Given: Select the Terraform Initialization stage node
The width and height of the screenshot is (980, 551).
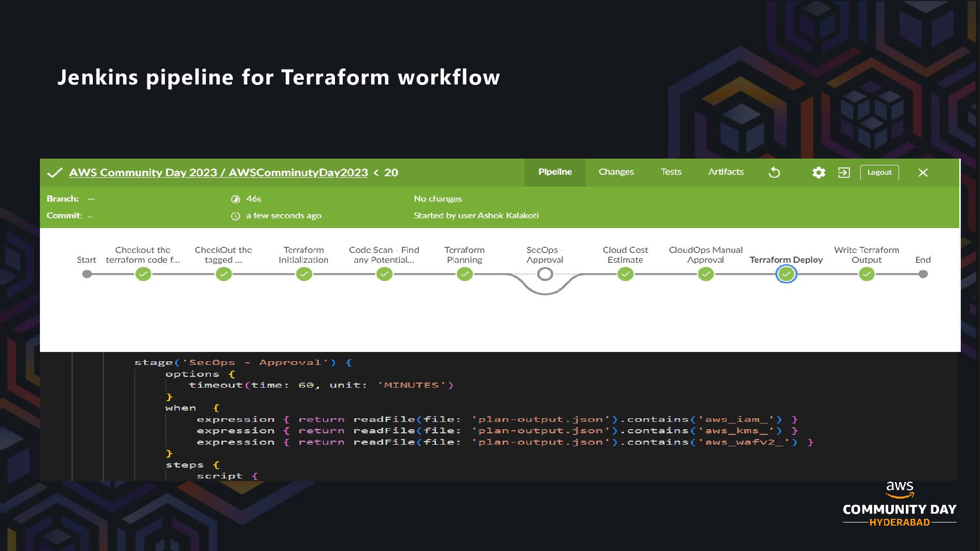Looking at the screenshot, I should click(x=304, y=274).
